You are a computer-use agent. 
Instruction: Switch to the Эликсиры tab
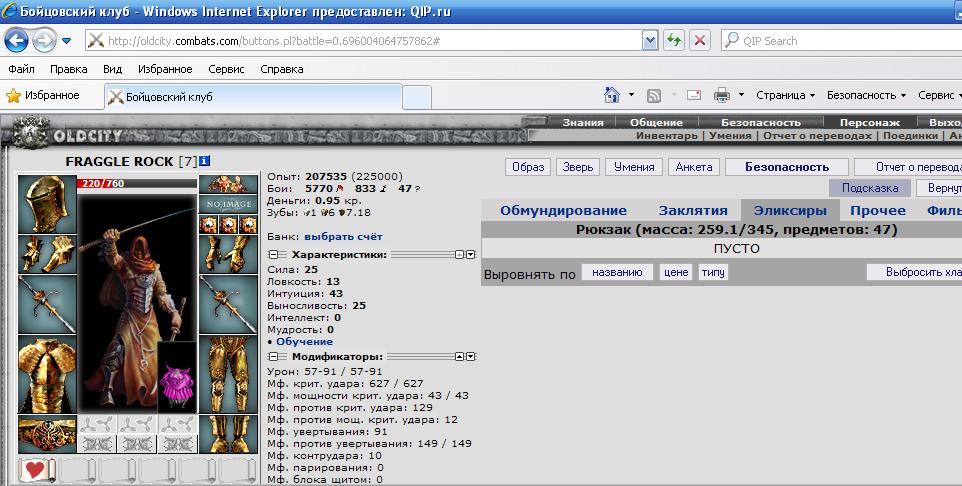(x=790, y=210)
